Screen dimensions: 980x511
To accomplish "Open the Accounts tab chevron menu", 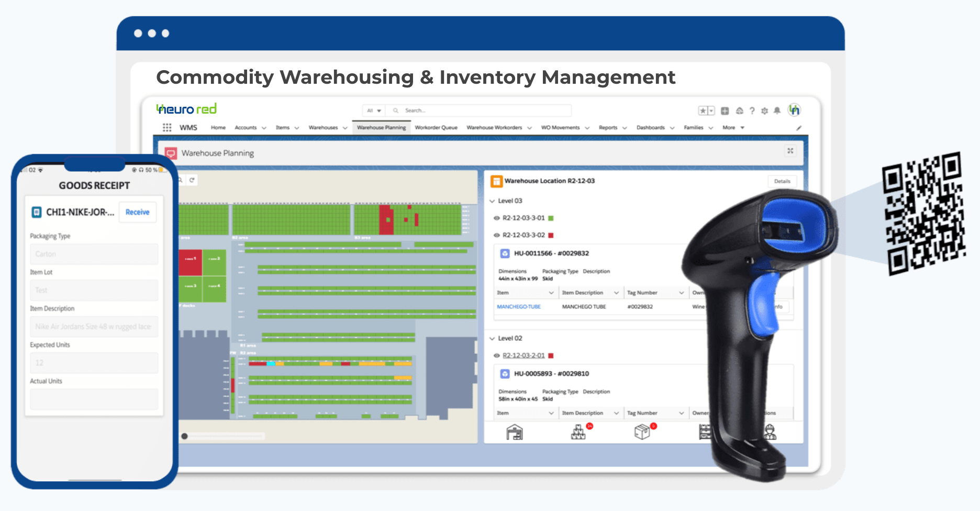I will pyautogui.click(x=264, y=128).
